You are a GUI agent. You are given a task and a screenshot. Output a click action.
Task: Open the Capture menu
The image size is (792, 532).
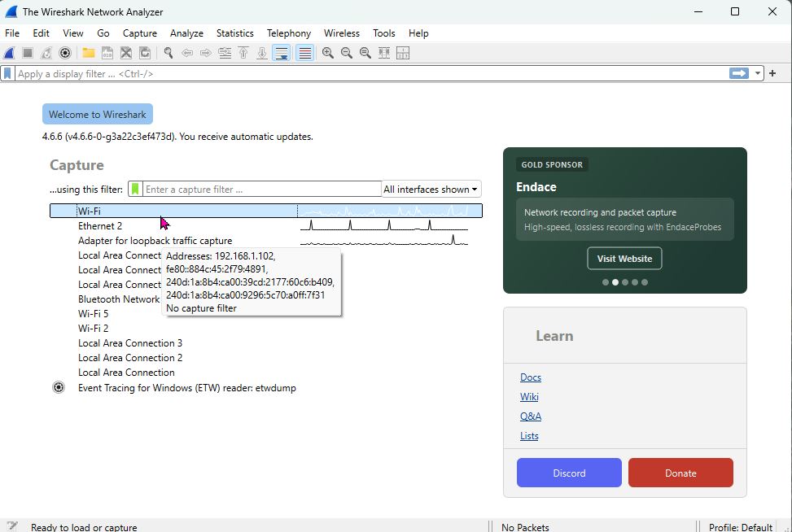[140, 33]
